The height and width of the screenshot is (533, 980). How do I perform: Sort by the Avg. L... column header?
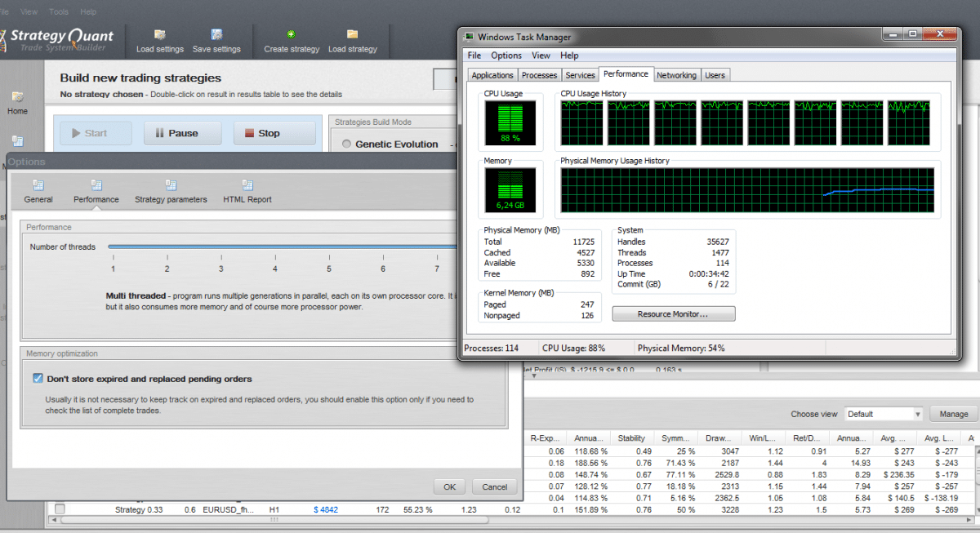[939, 438]
